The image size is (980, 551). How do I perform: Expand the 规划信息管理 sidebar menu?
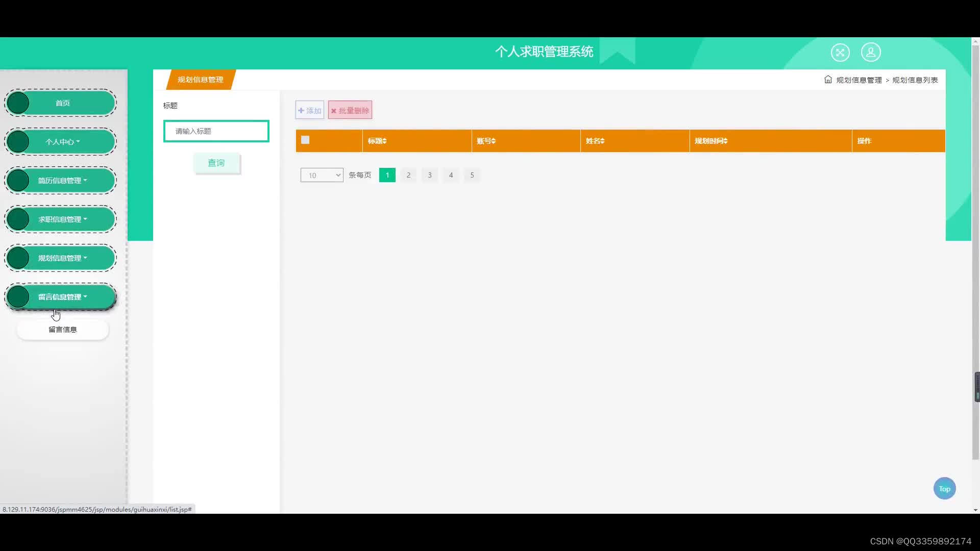click(x=61, y=258)
